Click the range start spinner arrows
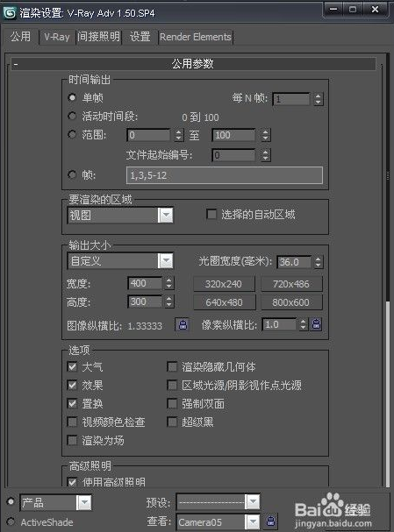This screenshot has height=532, width=394. click(x=179, y=135)
